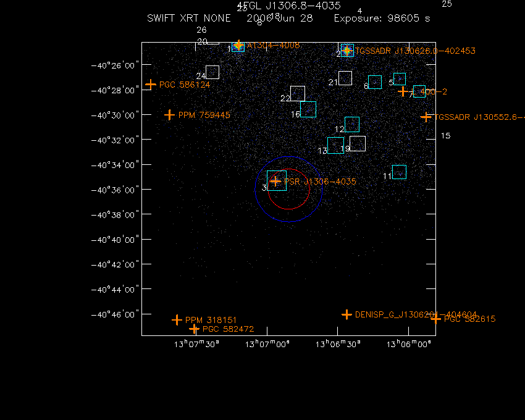Image resolution: width=525 pixels, height=420 pixels.
Task: Click the cyan box of source 16
Action: (308, 109)
